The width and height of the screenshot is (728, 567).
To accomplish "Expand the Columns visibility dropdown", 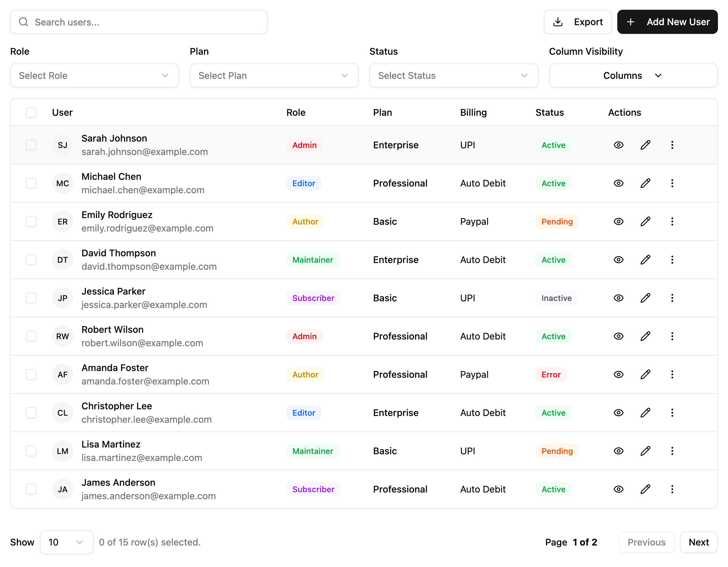I will click(x=633, y=75).
